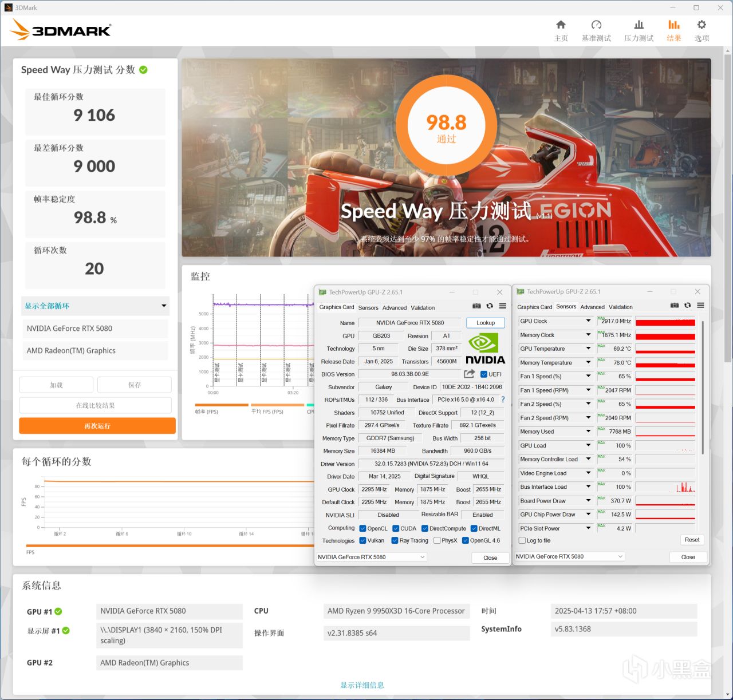Image resolution: width=733 pixels, height=700 pixels.
Task: Open hamburger menu in GPU-Z sensors window
Action: coord(700,306)
